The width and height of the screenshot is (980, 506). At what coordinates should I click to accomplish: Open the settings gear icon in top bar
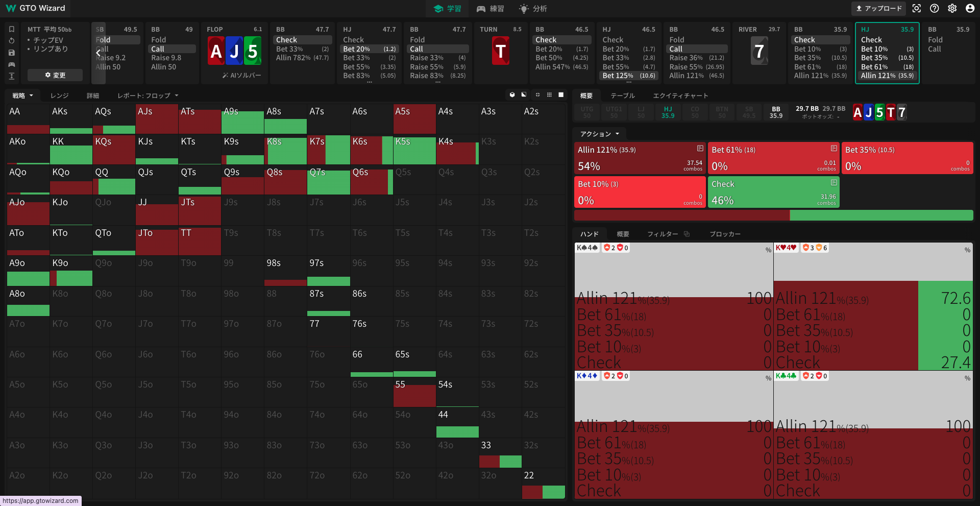tap(952, 8)
